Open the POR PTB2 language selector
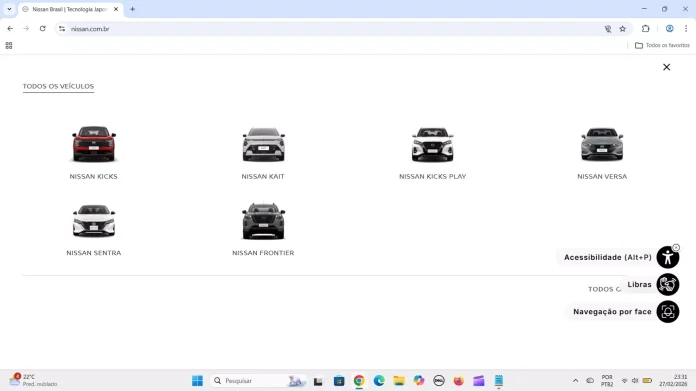The image size is (696, 391). point(607,381)
